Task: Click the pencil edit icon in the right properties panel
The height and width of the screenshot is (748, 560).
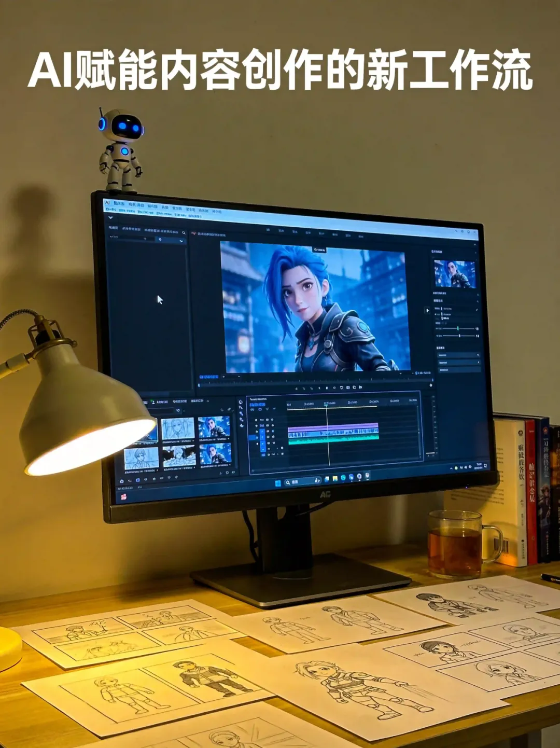Action: point(477,310)
